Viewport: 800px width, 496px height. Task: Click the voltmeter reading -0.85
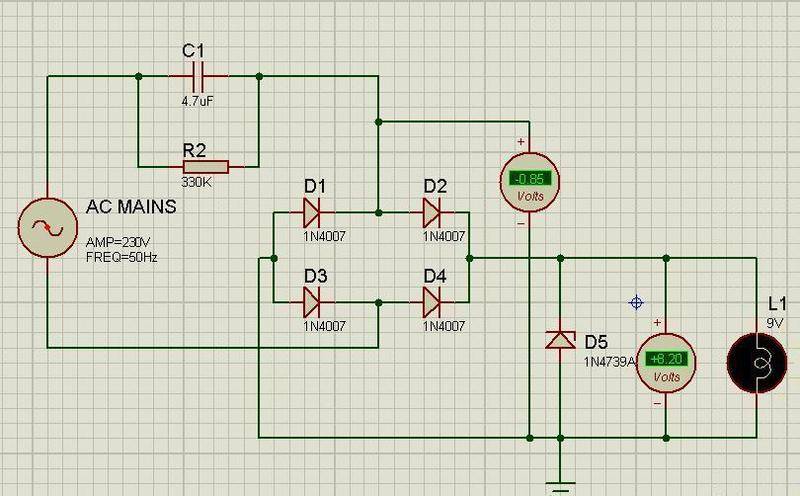click(x=529, y=181)
